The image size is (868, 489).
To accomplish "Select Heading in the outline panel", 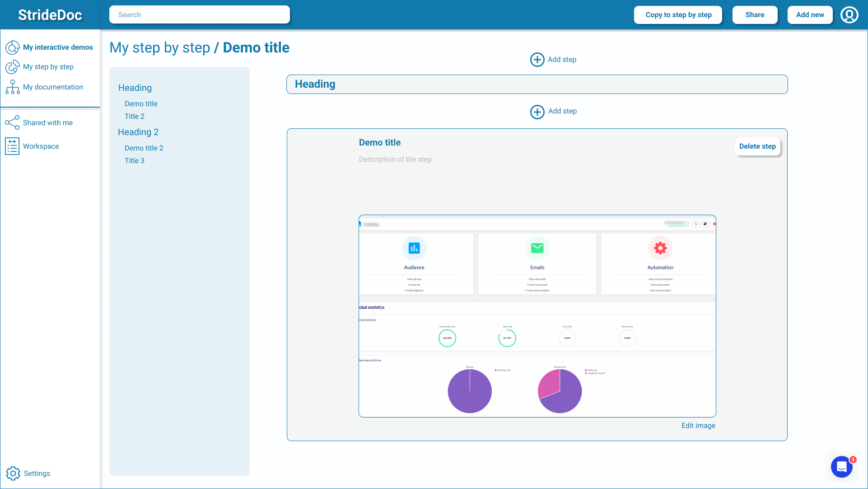I will pyautogui.click(x=135, y=88).
